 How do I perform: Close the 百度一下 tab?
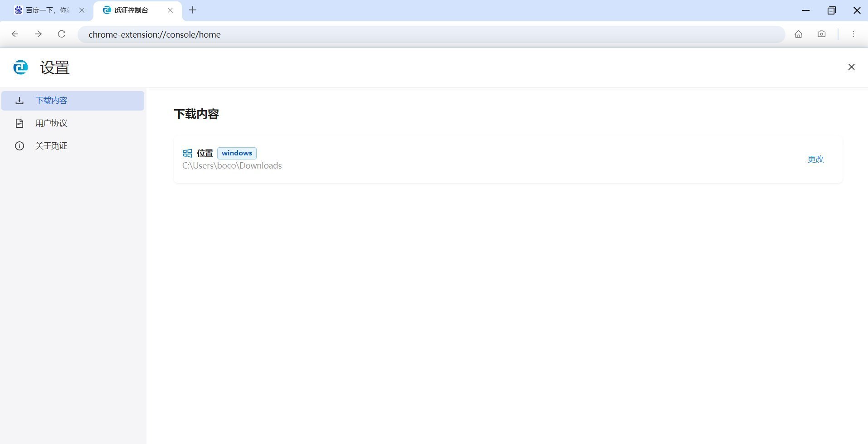pyautogui.click(x=82, y=10)
